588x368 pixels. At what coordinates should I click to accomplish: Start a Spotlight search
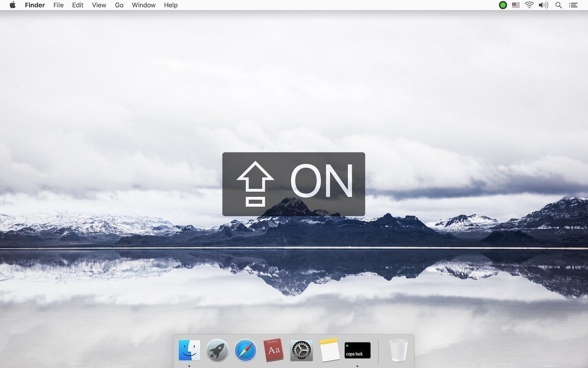559,5
